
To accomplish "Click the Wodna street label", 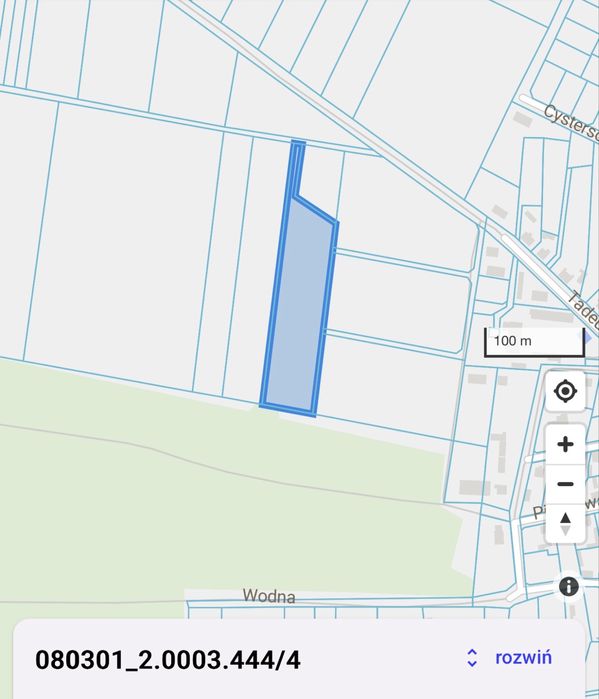I will click(269, 596).
